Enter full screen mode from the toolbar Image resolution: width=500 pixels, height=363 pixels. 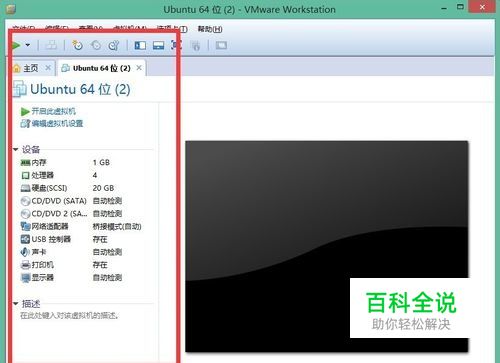(176, 45)
